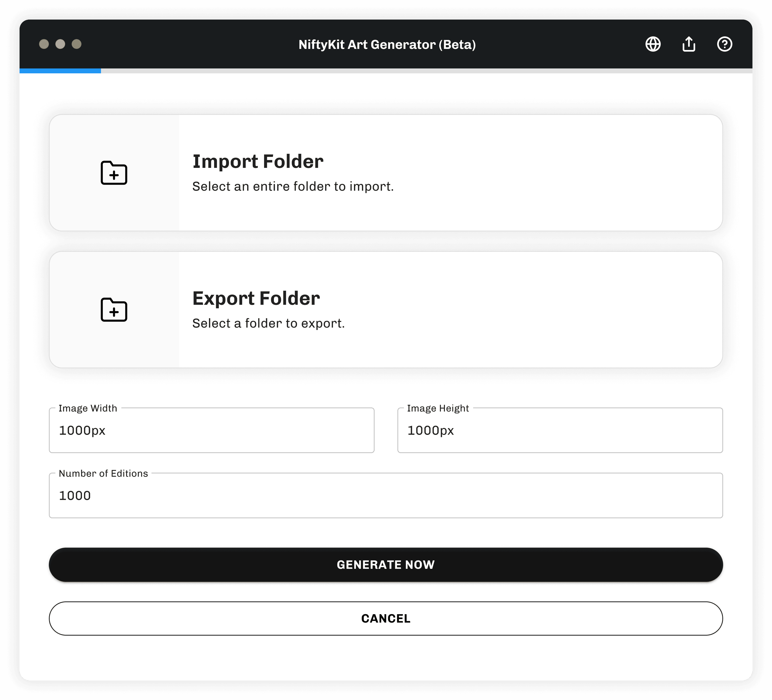Focus the Number of Editions field
The width and height of the screenshot is (772, 700).
coord(386,495)
